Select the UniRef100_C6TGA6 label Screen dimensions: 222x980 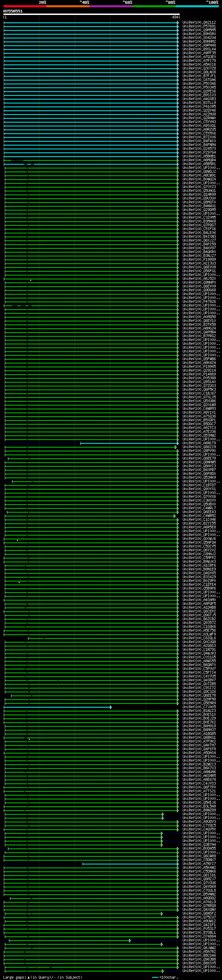coord(199,80)
